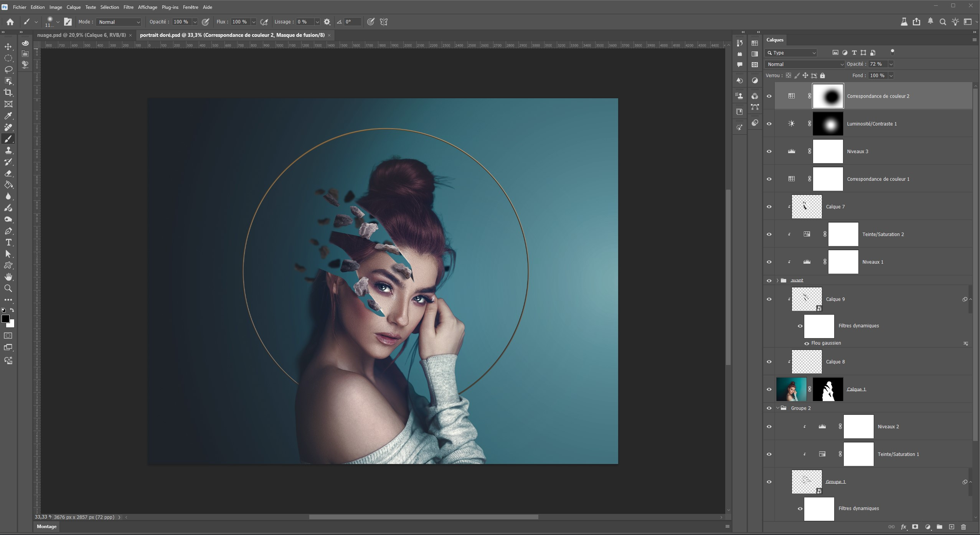
Task: Expand the avant layer group
Action: (x=777, y=281)
